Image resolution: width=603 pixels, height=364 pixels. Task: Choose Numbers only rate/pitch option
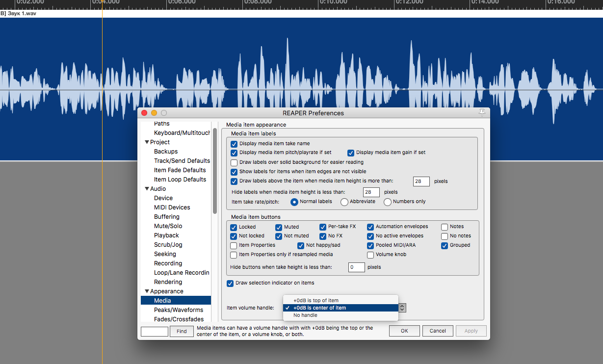[388, 202]
